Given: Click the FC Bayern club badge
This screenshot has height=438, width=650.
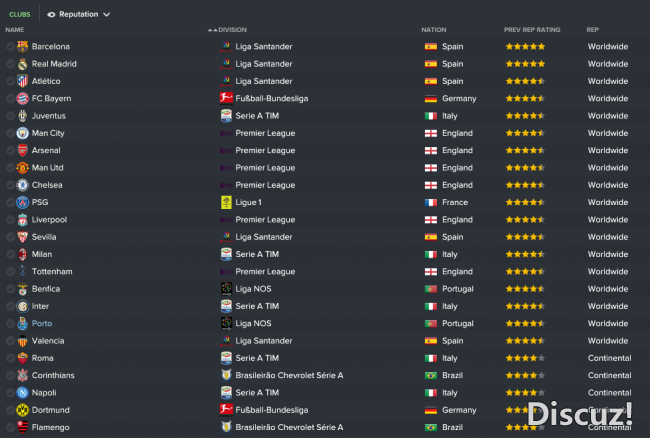Looking at the screenshot, I should coord(22,99).
